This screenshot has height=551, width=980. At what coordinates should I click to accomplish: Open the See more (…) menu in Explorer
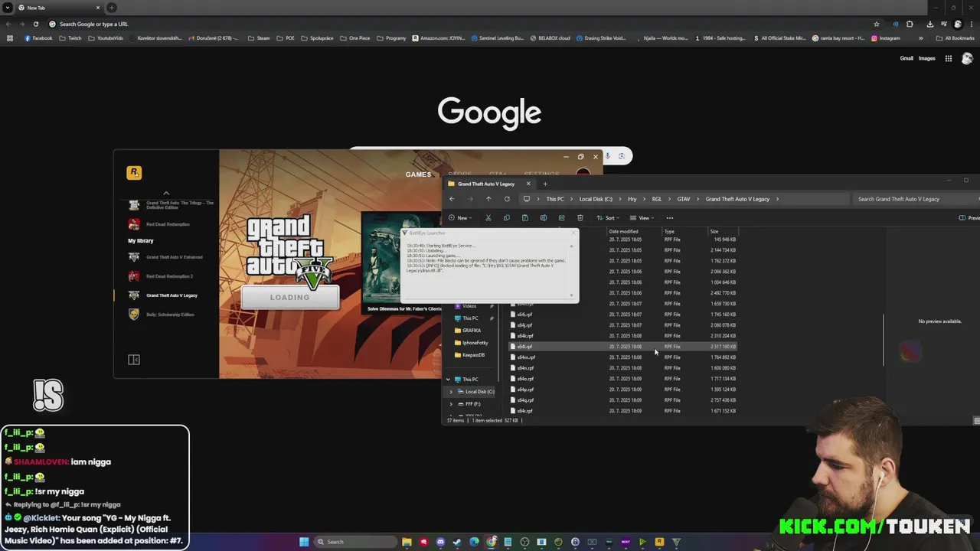pyautogui.click(x=670, y=218)
